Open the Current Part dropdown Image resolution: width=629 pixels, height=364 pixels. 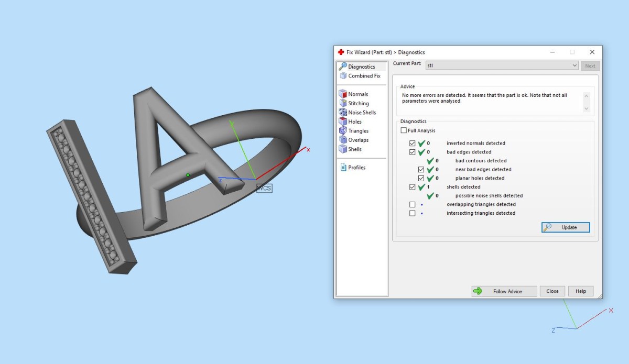(502, 65)
